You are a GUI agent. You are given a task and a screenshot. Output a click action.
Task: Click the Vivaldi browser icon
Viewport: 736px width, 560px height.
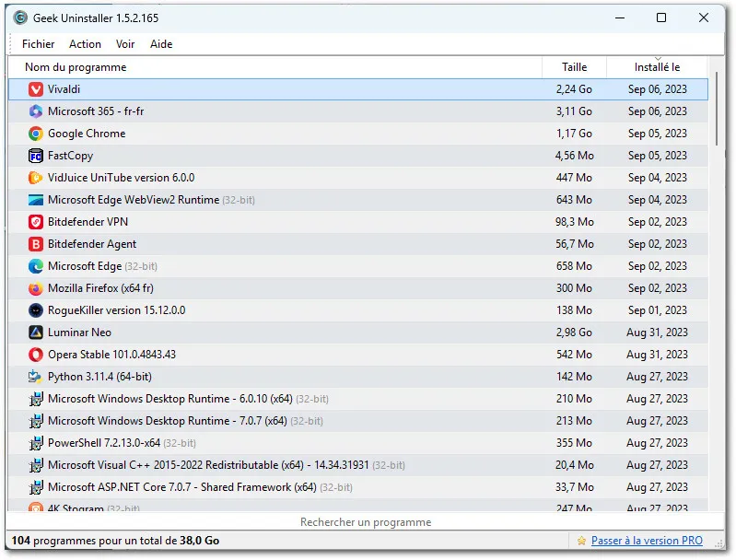(36, 89)
